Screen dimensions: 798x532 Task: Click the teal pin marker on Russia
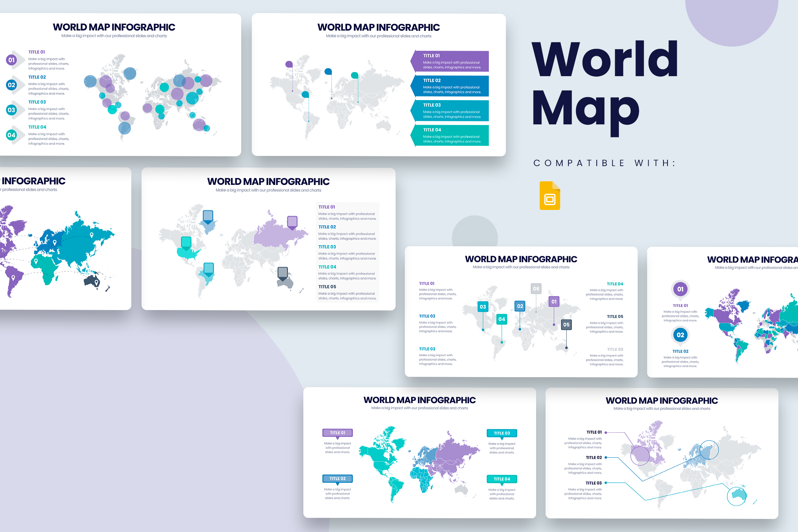[354, 75]
